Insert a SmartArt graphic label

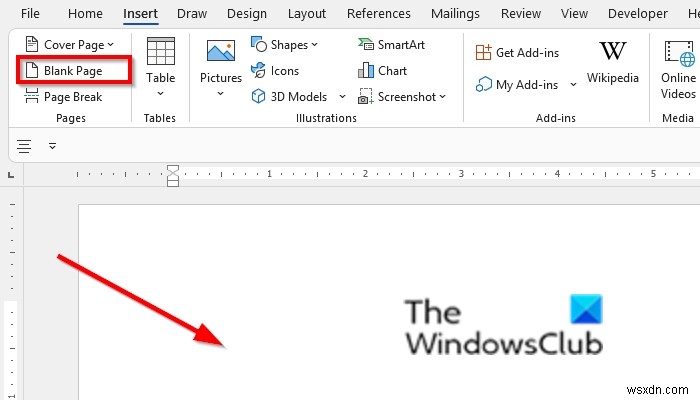pos(401,45)
